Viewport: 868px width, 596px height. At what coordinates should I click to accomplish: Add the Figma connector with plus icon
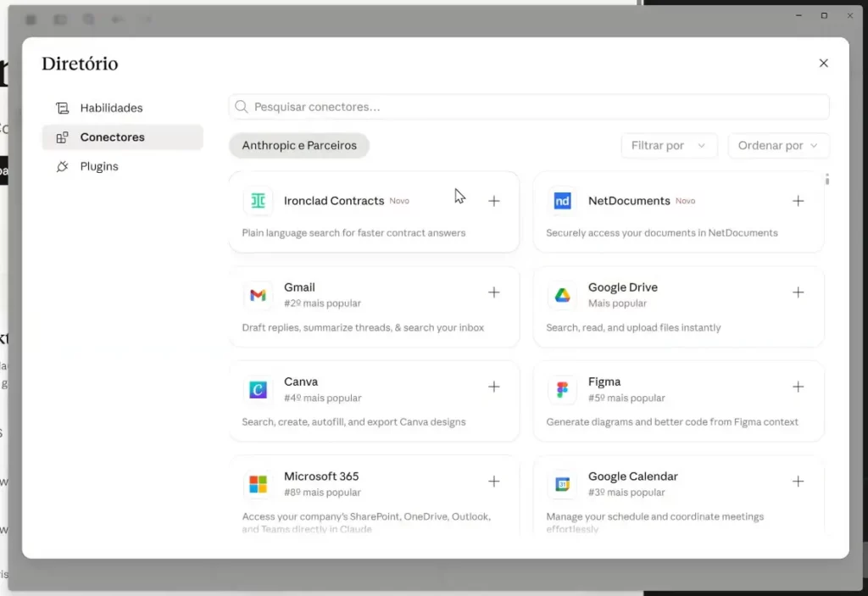pos(798,387)
